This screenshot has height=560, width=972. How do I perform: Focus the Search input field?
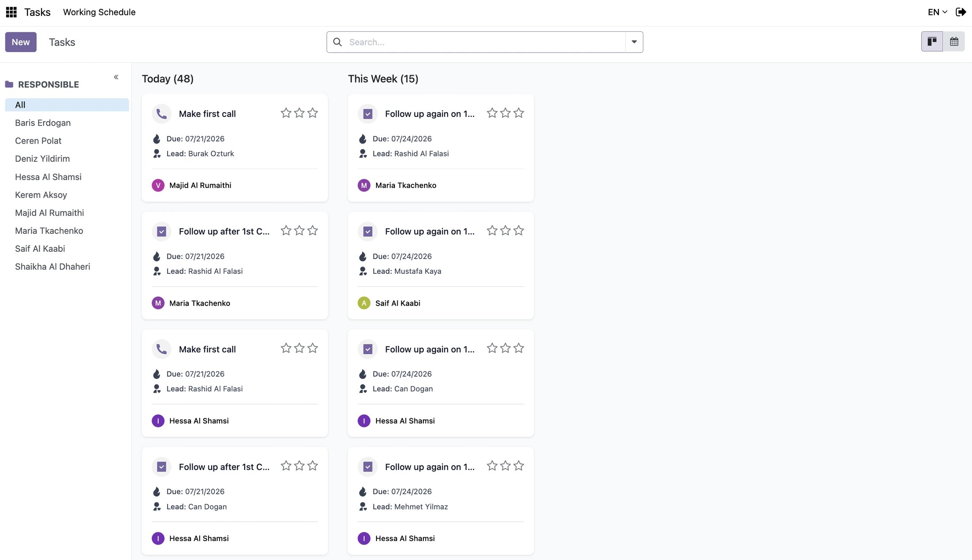(x=484, y=42)
